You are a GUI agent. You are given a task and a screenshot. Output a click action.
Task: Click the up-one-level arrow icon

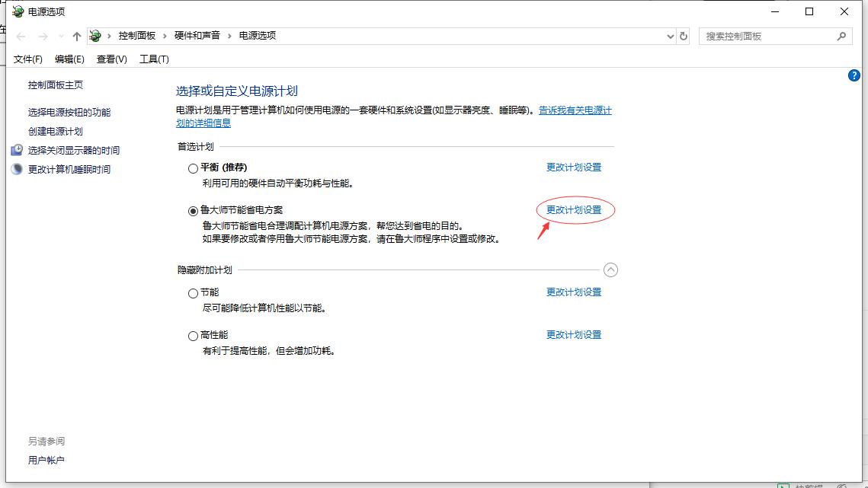pos(76,35)
